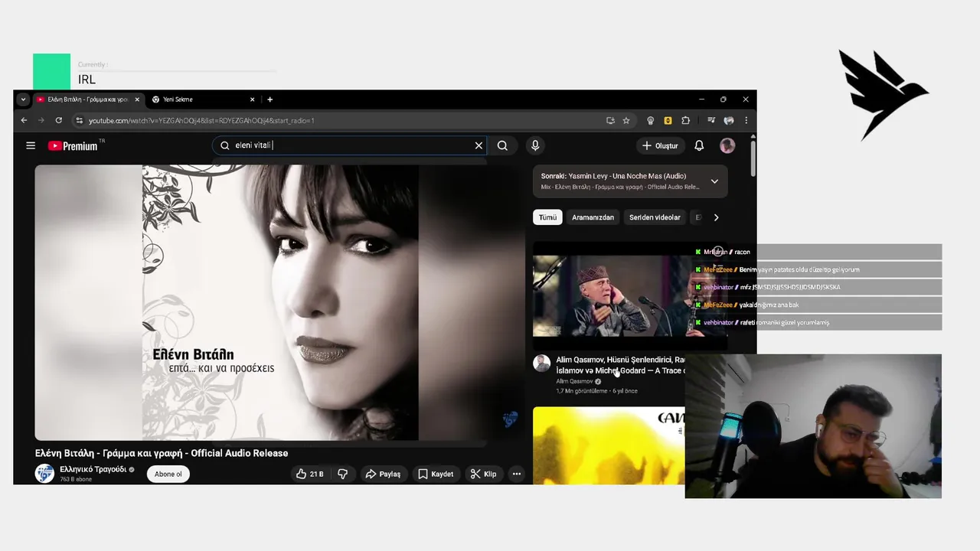This screenshot has width=980, height=551.
Task: Open tab search dropdown arrow
Action: tap(23, 99)
